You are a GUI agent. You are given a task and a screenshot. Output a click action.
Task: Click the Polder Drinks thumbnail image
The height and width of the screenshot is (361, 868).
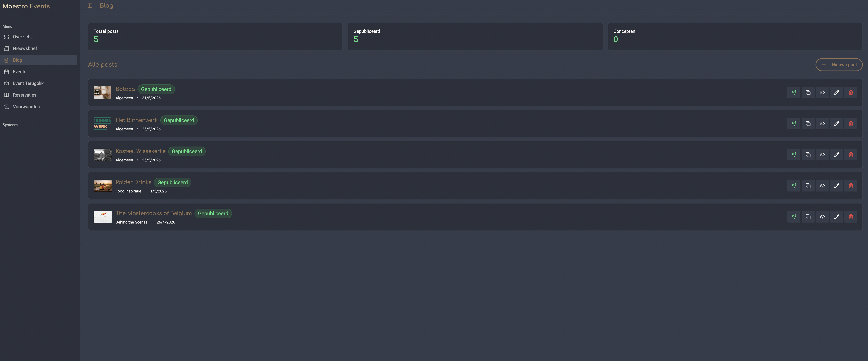(103, 186)
